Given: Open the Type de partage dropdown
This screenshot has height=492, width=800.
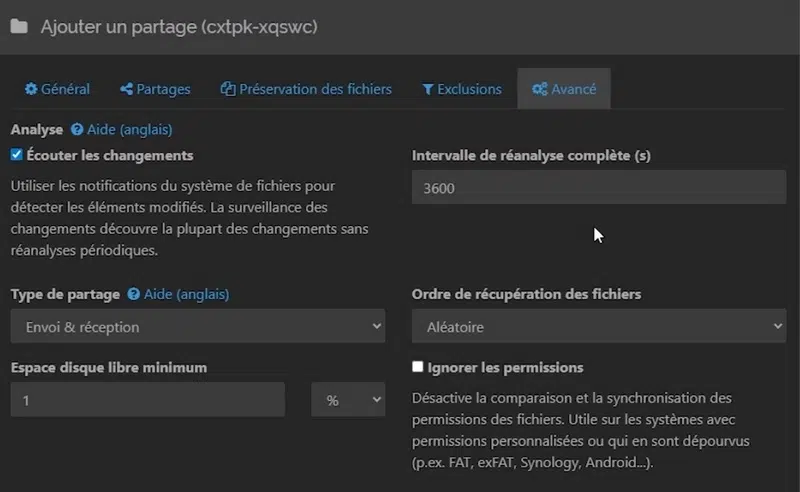Looking at the screenshot, I should [x=197, y=326].
